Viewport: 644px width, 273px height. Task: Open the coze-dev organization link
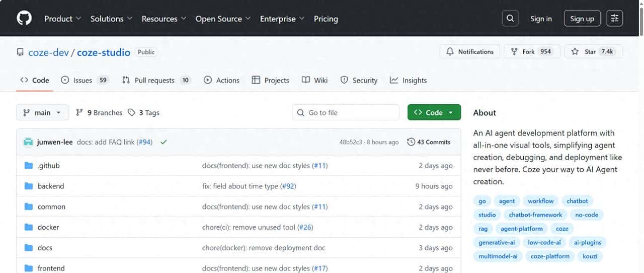[48, 52]
